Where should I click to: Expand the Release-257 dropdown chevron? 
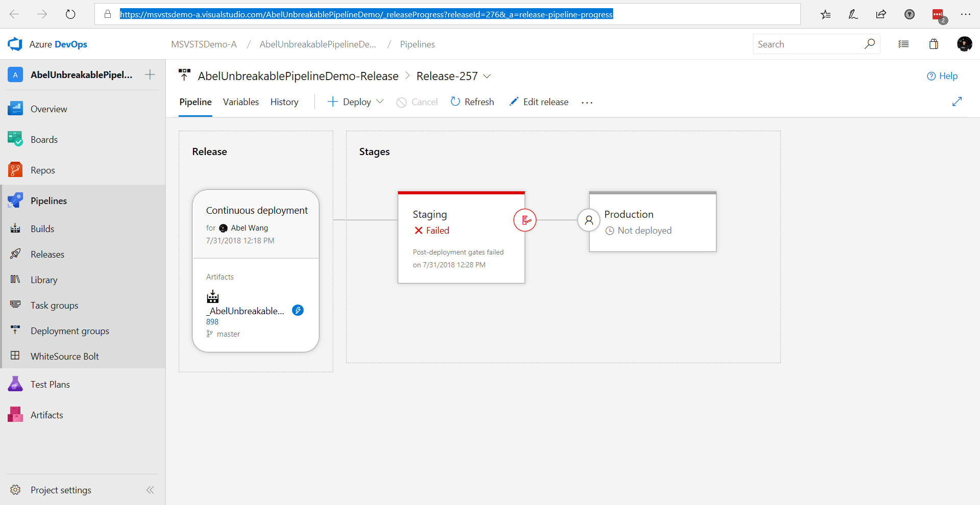(487, 76)
